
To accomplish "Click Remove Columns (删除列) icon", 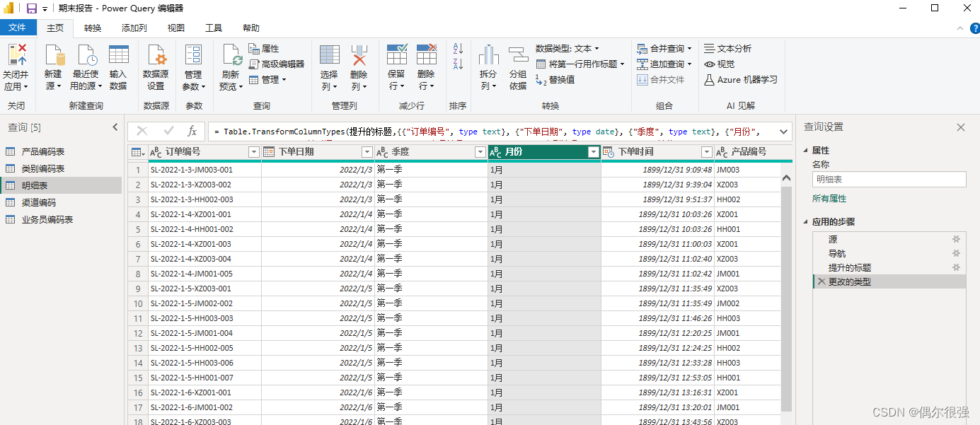I will pyautogui.click(x=359, y=55).
